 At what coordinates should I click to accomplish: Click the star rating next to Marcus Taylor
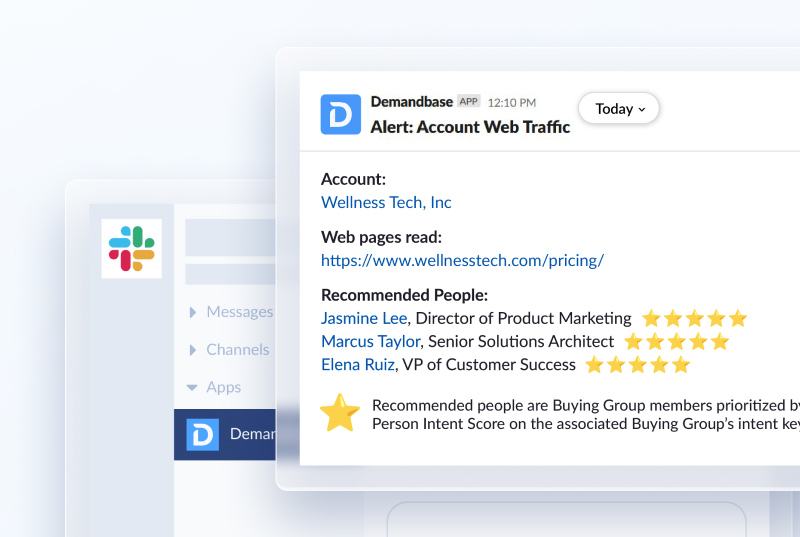click(676, 342)
